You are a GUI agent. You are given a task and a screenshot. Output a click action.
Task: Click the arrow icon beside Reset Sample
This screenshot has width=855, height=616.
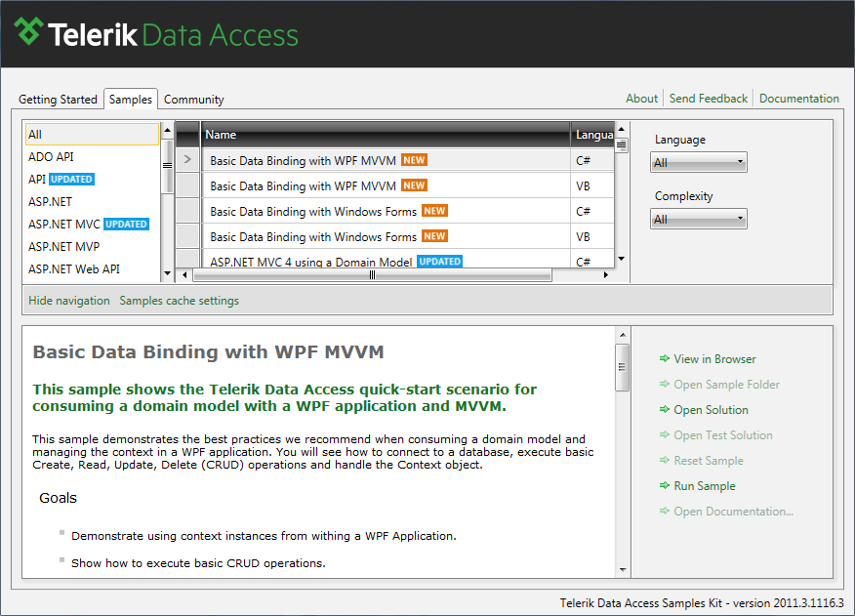tap(664, 460)
